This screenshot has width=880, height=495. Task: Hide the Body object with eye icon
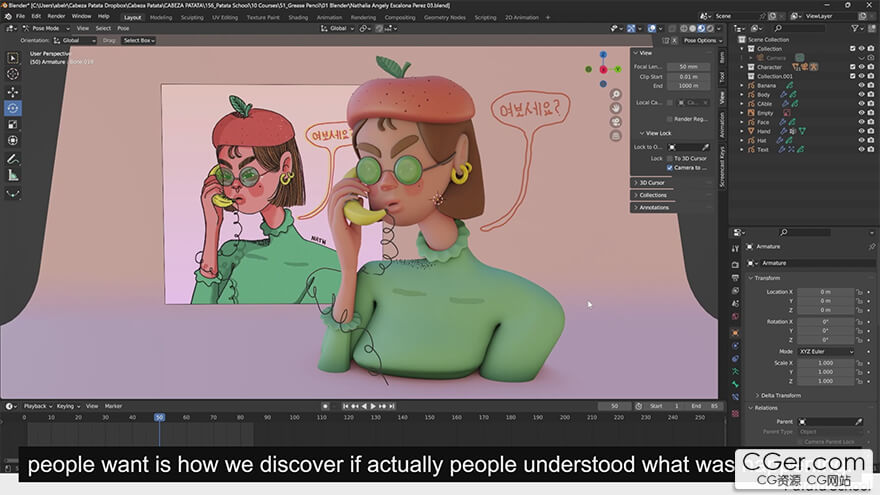coord(861,95)
